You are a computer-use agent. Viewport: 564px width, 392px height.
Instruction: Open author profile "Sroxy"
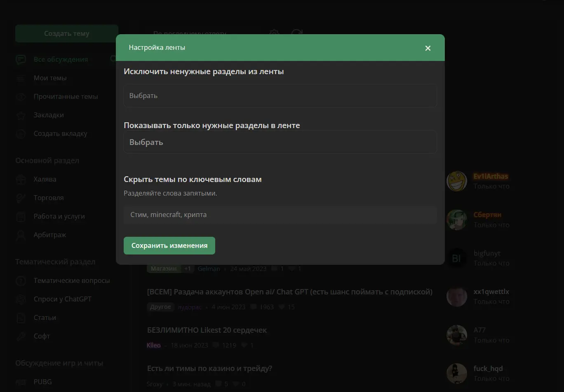pyautogui.click(x=155, y=384)
